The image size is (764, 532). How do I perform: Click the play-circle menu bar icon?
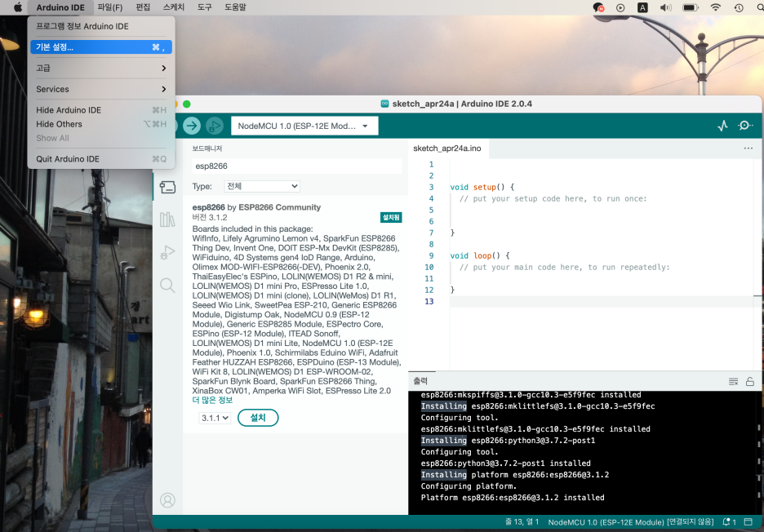click(620, 7)
